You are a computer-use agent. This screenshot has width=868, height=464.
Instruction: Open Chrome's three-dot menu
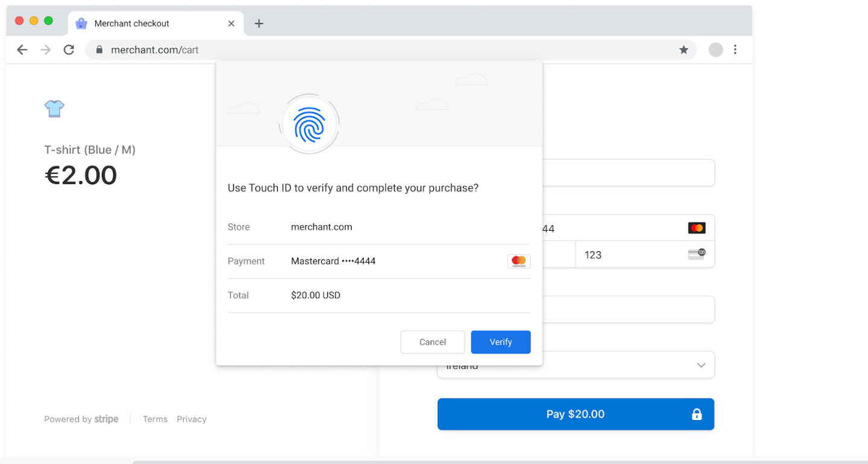pos(735,49)
